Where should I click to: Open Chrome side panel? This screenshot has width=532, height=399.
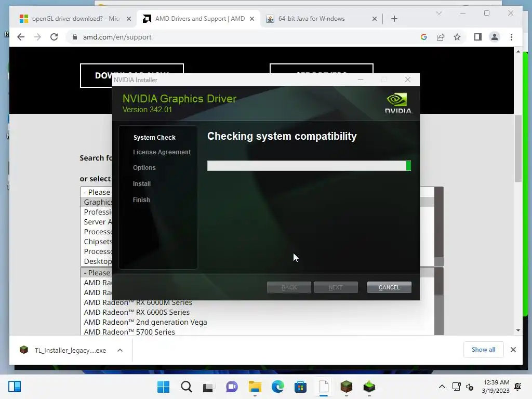[x=478, y=37]
